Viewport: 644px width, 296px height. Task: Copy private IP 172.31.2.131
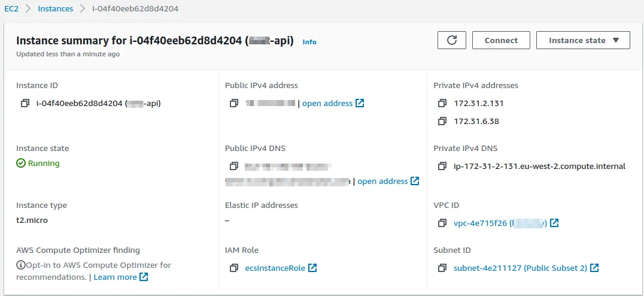tap(442, 103)
